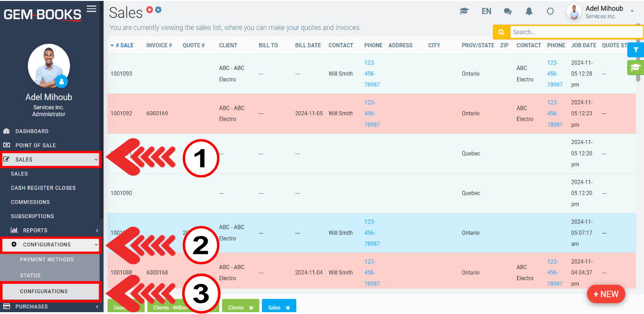Click the yellow search magnifier button
Screen dimensions: 644x314
[501, 32]
